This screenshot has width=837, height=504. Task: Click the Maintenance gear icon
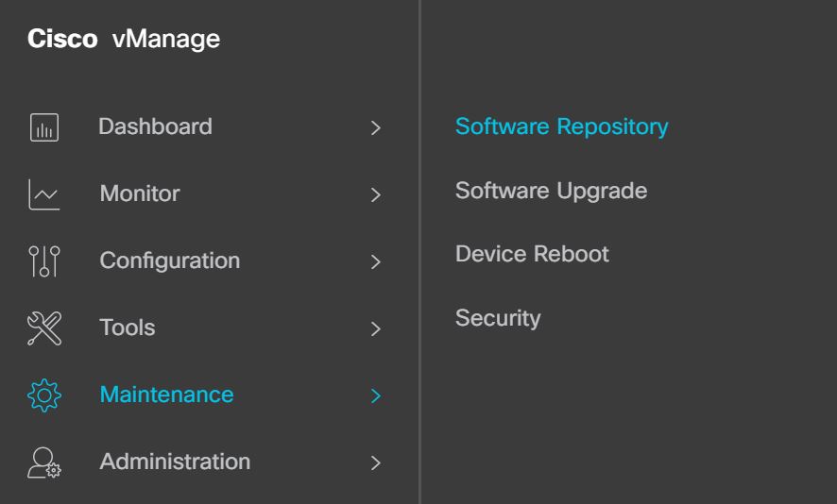[44, 395]
